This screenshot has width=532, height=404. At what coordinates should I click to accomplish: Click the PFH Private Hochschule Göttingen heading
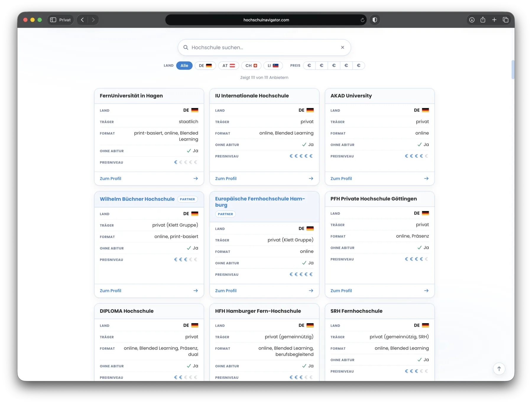pos(374,199)
